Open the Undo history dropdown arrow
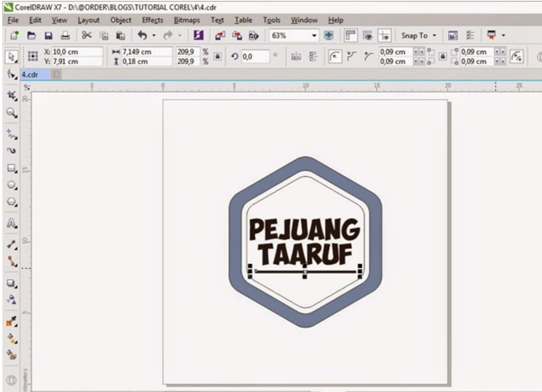Image resolution: width=542 pixels, height=392 pixels. tap(154, 35)
